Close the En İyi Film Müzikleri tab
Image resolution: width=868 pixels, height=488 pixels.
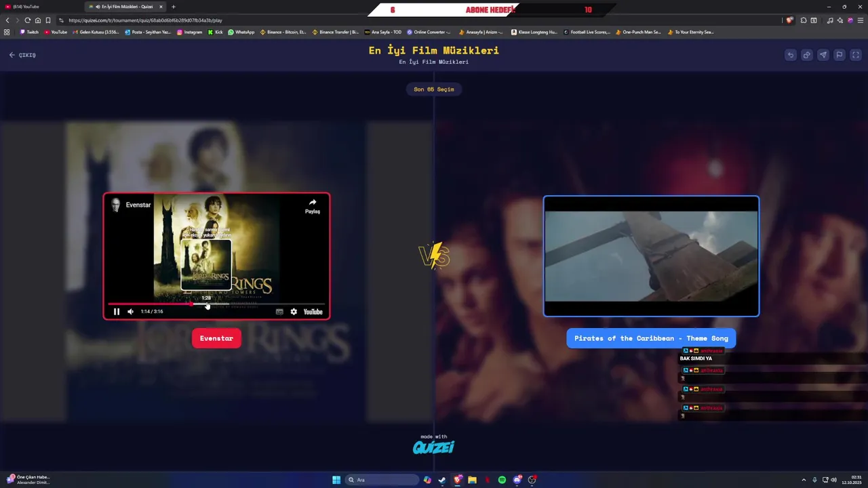point(161,7)
